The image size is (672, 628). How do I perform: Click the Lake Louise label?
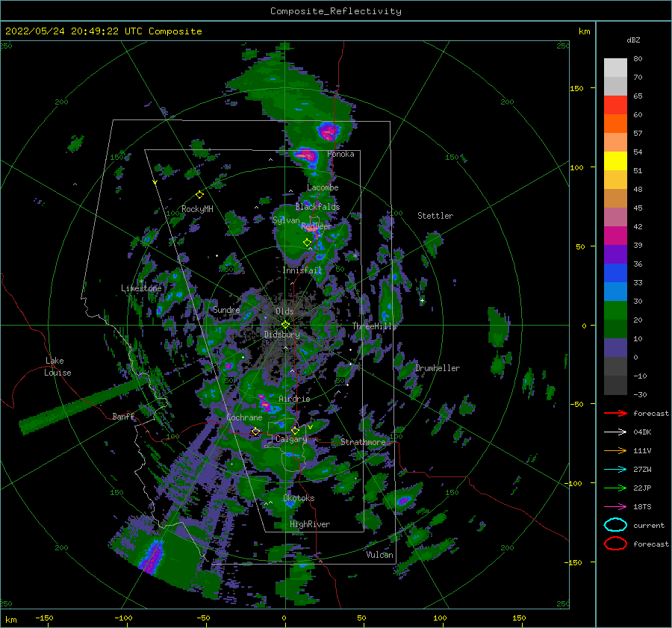pyautogui.click(x=57, y=367)
